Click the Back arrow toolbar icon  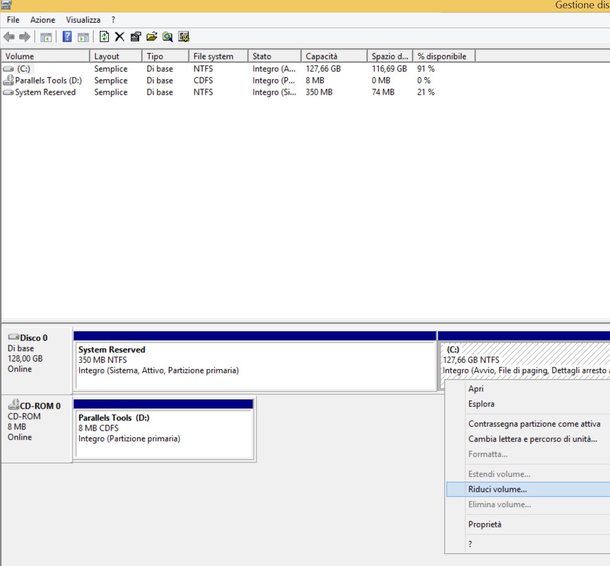pyautogui.click(x=9, y=37)
